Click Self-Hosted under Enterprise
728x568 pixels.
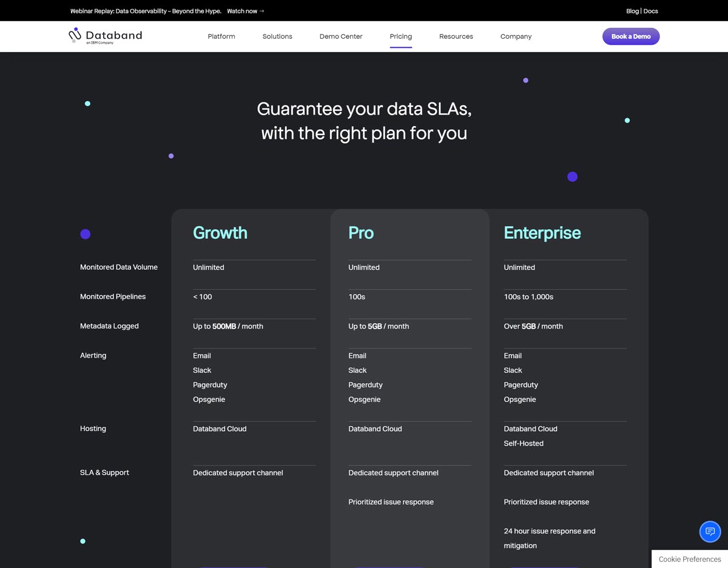(x=524, y=444)
